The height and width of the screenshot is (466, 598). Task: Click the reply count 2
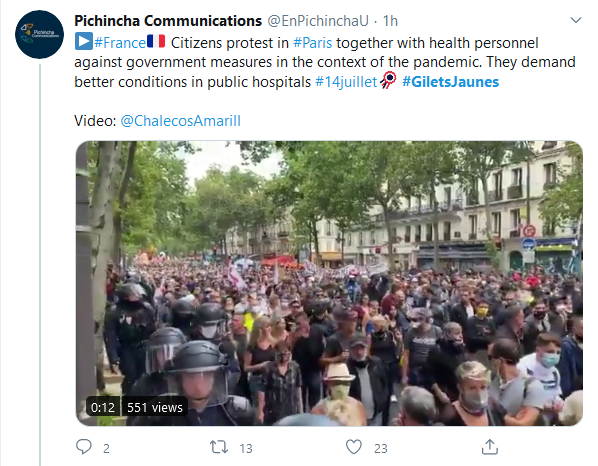click(106, 448)
